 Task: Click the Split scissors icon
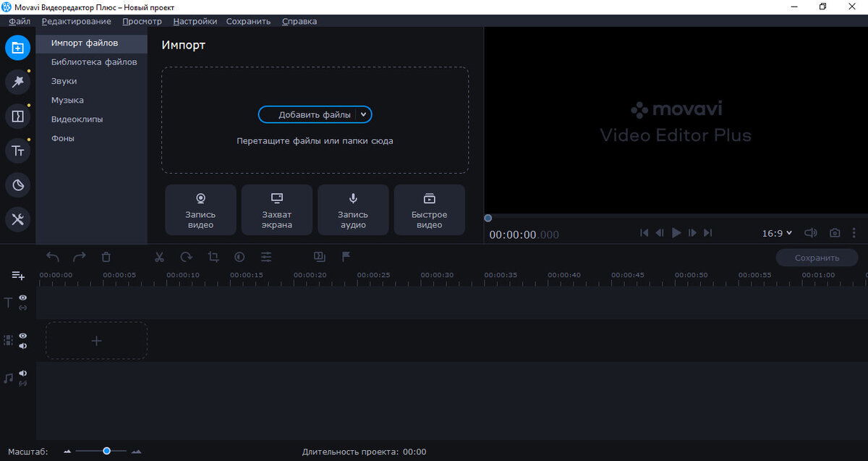(160, 256)
